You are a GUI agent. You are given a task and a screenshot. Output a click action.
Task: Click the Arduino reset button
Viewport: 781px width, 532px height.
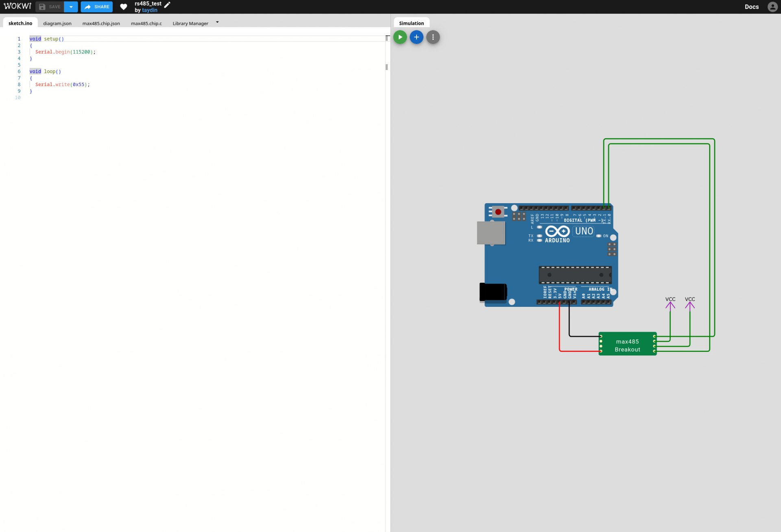pyautogui.click(x=498, y=212)
